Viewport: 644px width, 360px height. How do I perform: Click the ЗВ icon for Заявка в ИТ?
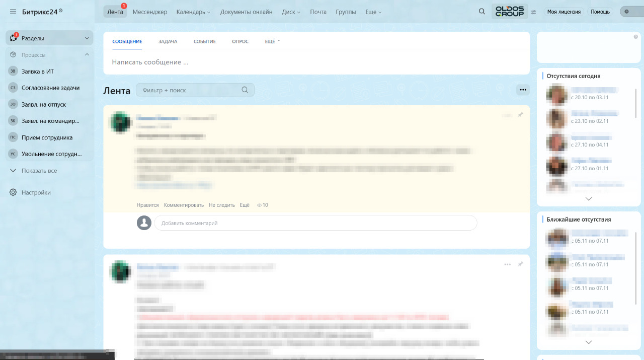click(13, 71)
